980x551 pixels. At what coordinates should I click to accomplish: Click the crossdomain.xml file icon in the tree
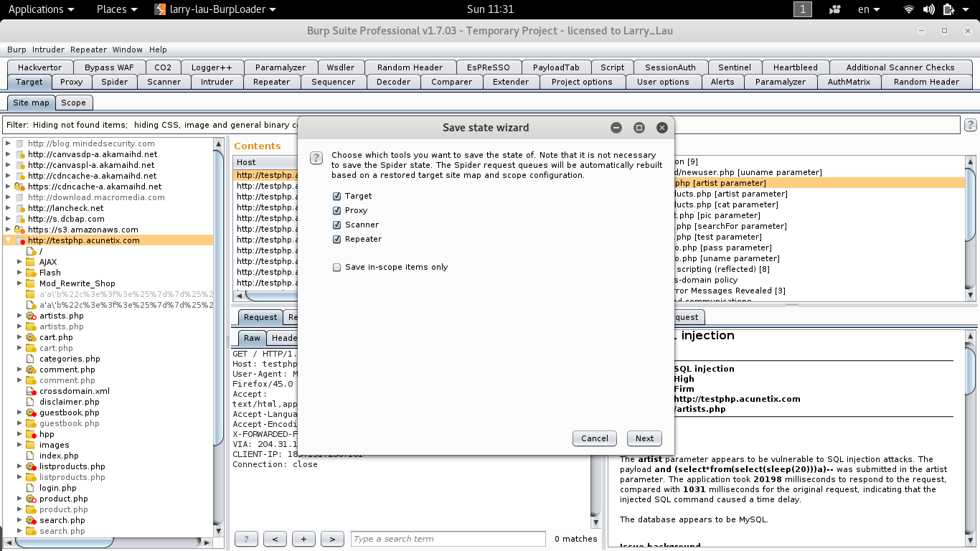31,391
